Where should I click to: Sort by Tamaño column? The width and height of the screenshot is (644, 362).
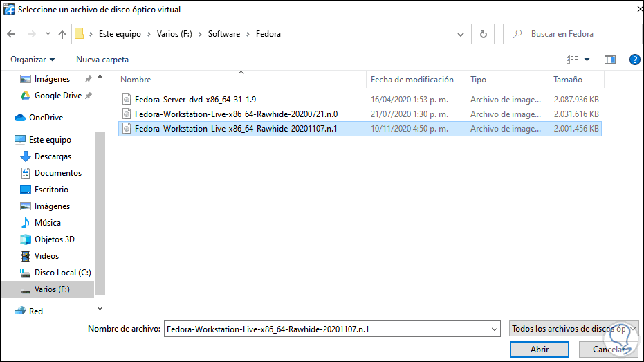568,80
